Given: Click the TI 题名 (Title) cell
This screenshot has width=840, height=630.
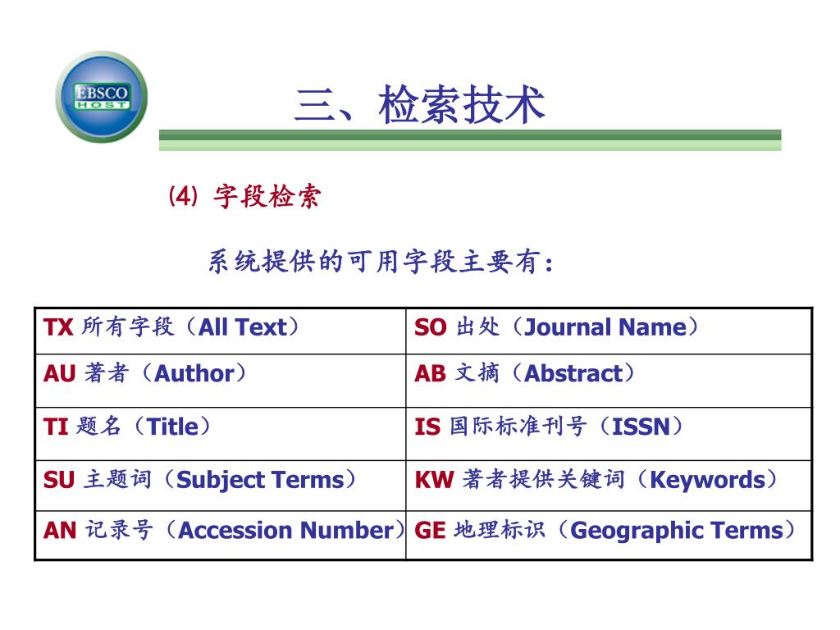Looking at the screenshot, I should coord(221,433).
